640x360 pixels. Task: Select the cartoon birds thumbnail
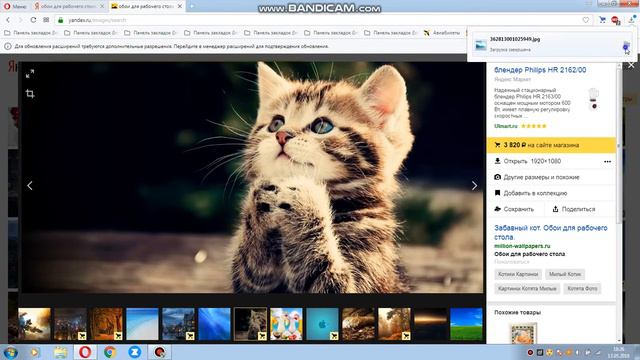[286, 324]
